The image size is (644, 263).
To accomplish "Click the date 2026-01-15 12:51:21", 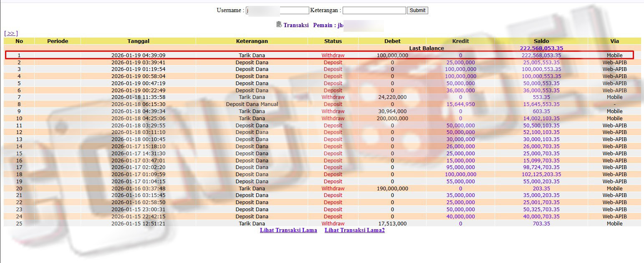I will coord(138,224).
